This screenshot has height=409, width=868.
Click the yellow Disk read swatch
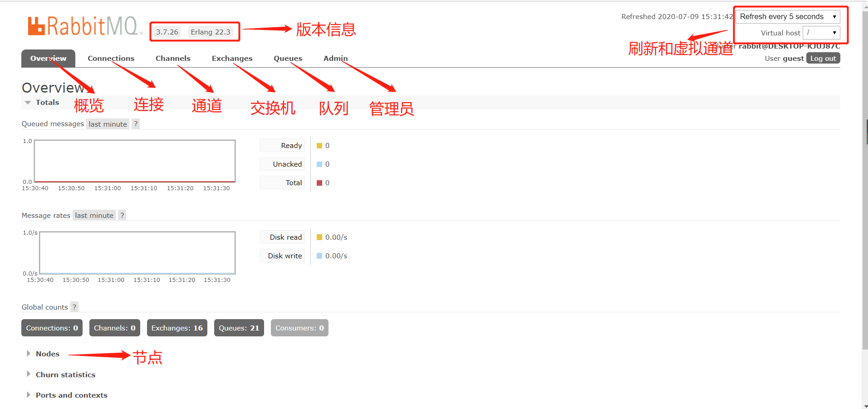(319, 237)
